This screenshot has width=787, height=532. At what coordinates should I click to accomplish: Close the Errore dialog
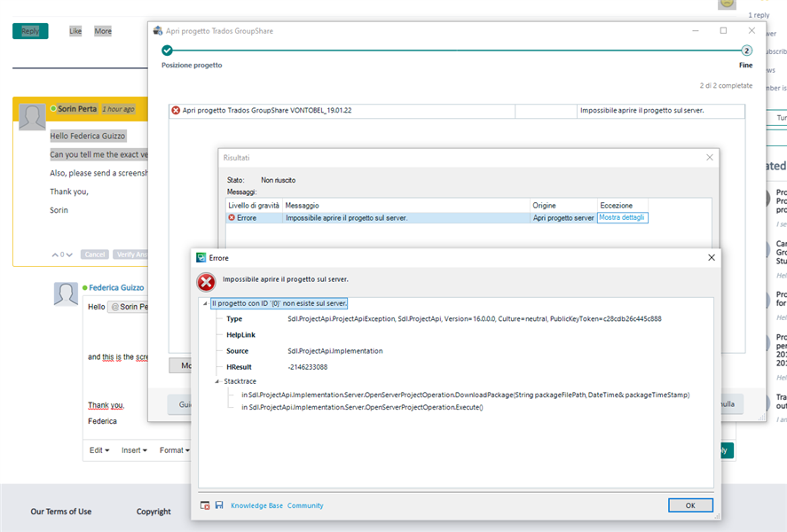712,258
